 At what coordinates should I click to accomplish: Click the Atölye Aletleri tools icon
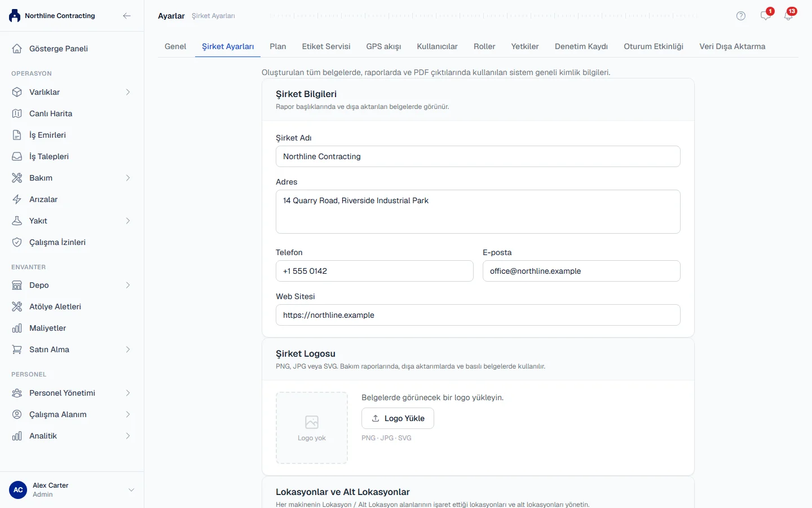[17, 306]
